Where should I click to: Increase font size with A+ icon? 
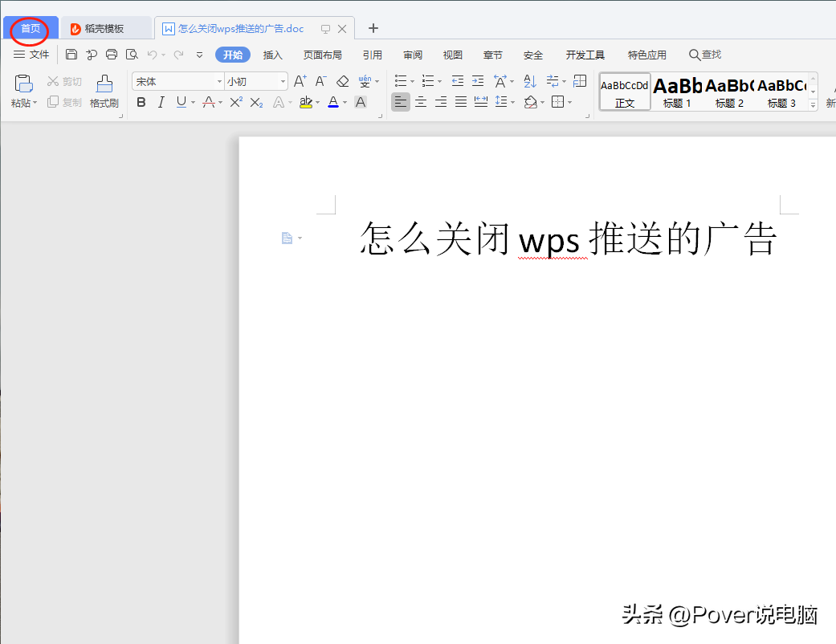[300, 81]
